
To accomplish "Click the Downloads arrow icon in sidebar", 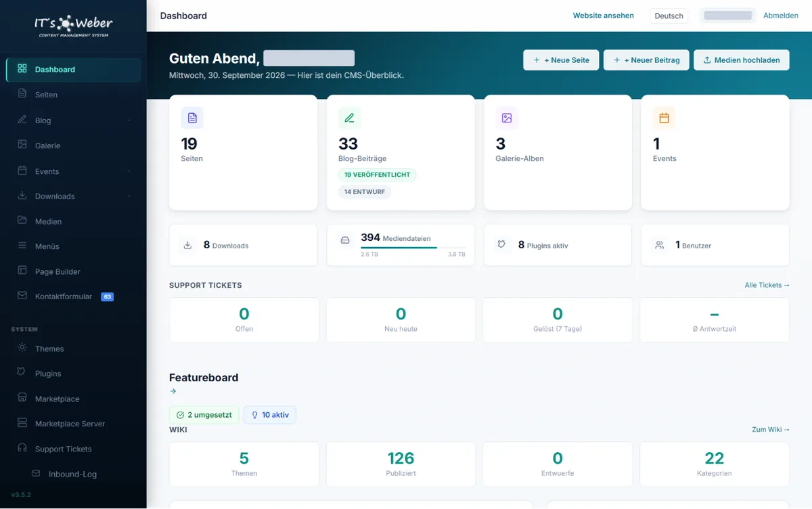I will [22, 196].
